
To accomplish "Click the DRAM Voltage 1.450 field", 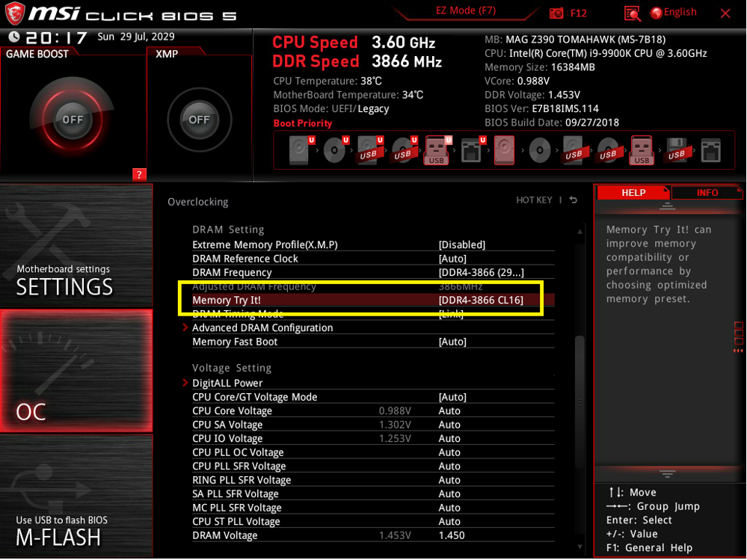I will [451, 535].
